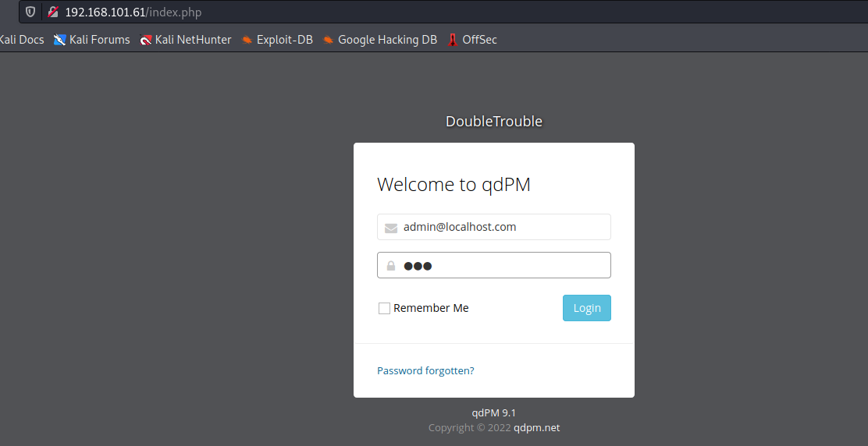Tick the Remember Me checkbox
The height and width of the screenshot is (446, 868).
pyautogui.click(x=384, y=309)
